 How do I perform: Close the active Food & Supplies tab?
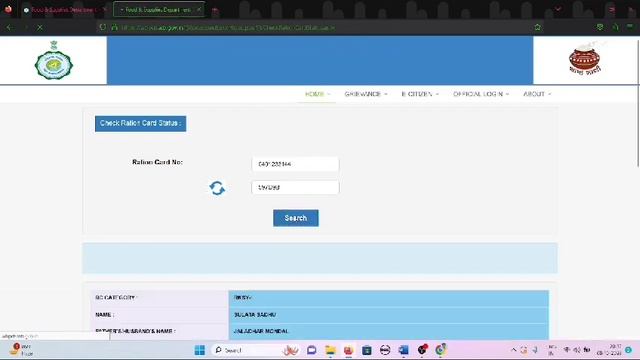coord(199,9)
